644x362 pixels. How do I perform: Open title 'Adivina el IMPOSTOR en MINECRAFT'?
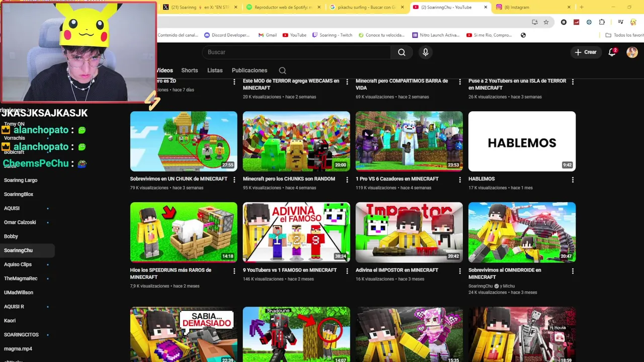(x=397, y=270)
